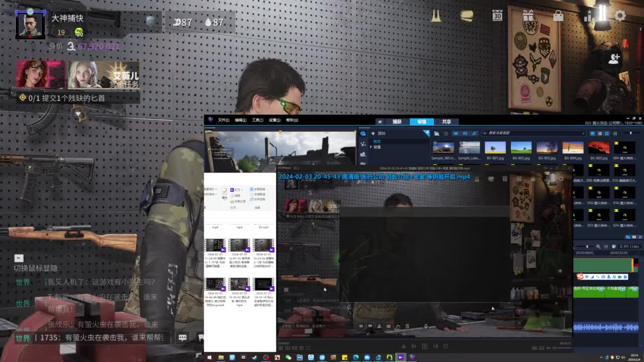Select the red-haired character portrait card
Viewport: 644px width, 362px height.
click(41, 75)
